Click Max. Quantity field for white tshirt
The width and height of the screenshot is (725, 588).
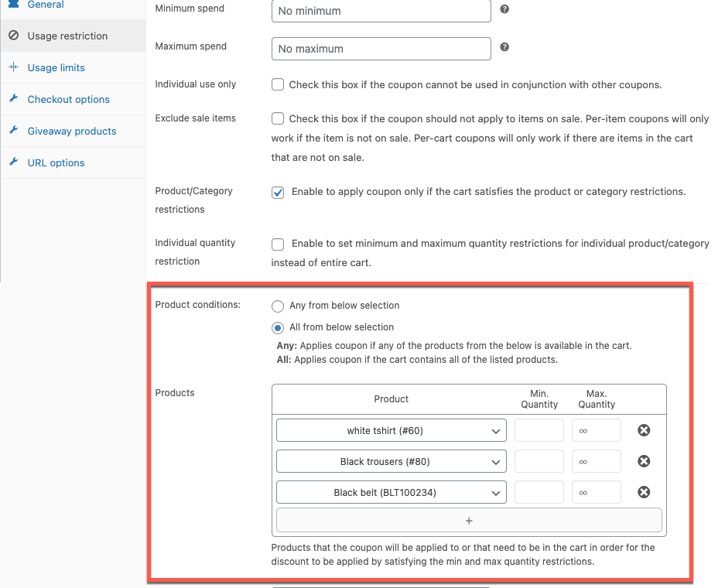click(x=597, y=430)
